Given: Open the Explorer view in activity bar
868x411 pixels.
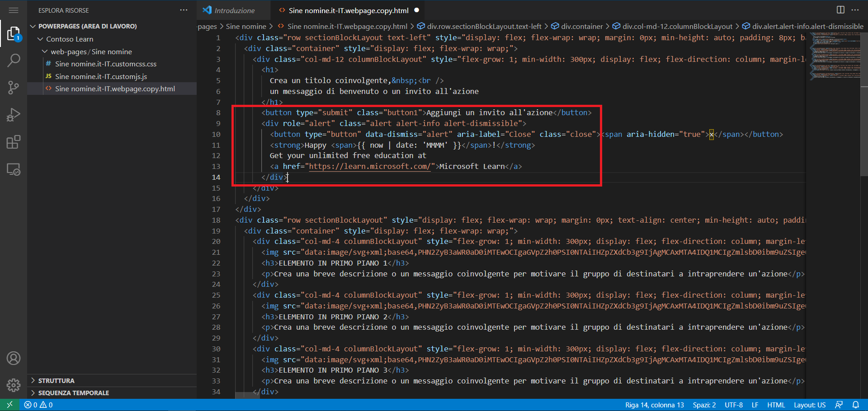Looking at the screenshot, I should pos(14,34).
